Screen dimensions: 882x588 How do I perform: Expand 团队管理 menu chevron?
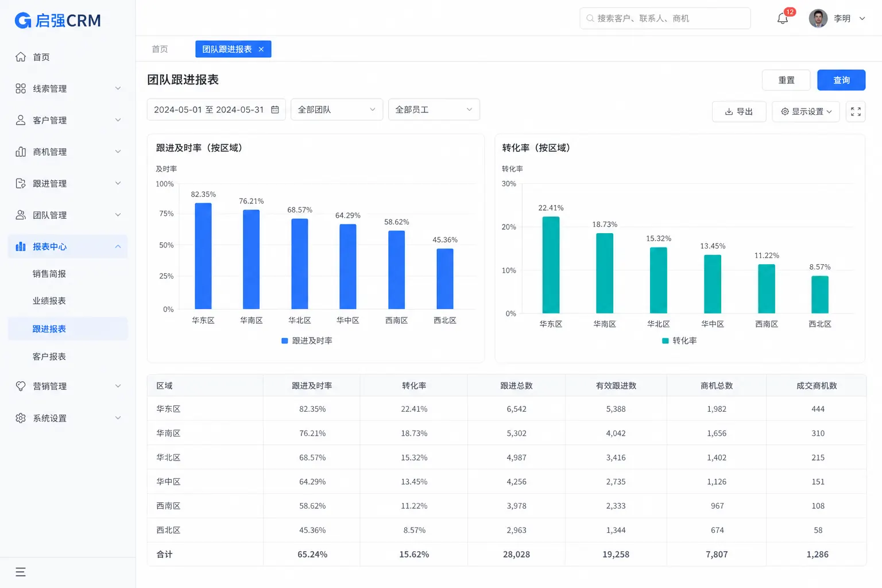[118, 215]
